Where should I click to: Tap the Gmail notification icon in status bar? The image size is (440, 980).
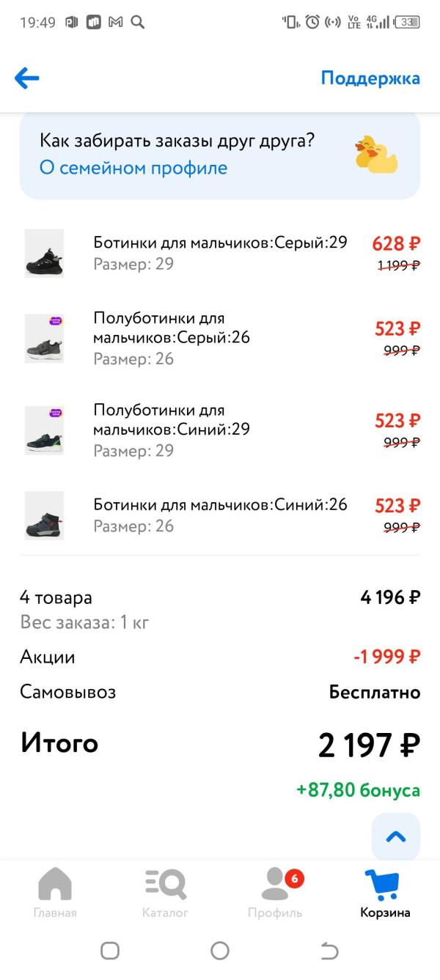click(115, 22)
